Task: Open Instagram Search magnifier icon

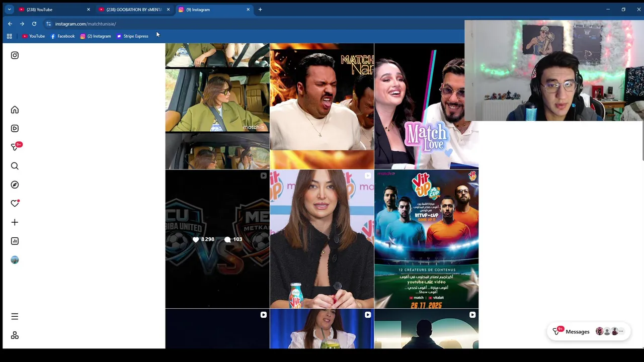Action: [15, 166]
